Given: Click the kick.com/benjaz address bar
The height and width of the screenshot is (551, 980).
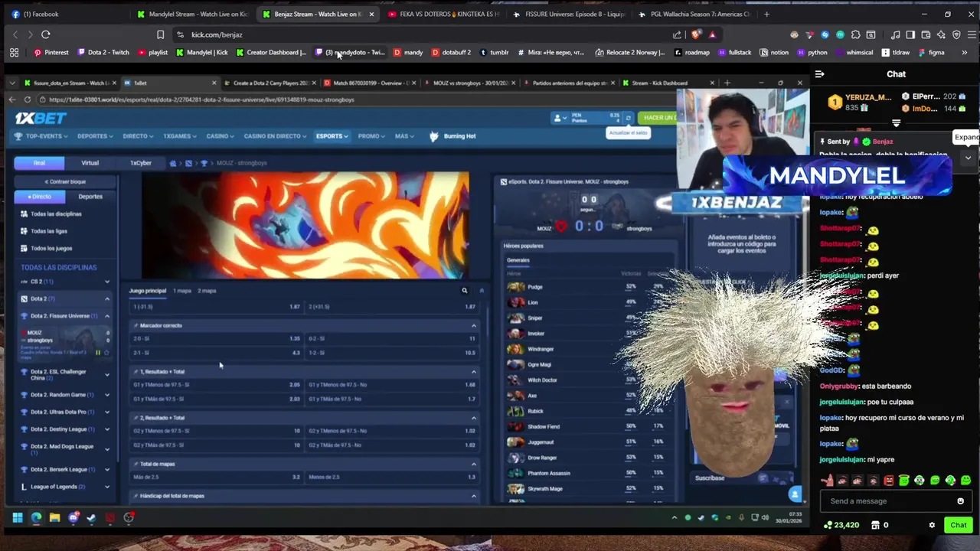Looking at the screenshot, I should 429,34.
